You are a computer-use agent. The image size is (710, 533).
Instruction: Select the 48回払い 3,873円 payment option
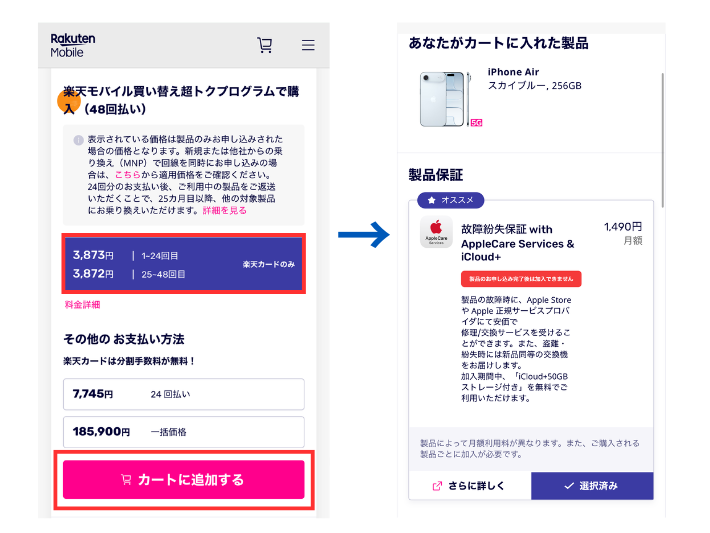pyautogui.click(x=184, y=264)
